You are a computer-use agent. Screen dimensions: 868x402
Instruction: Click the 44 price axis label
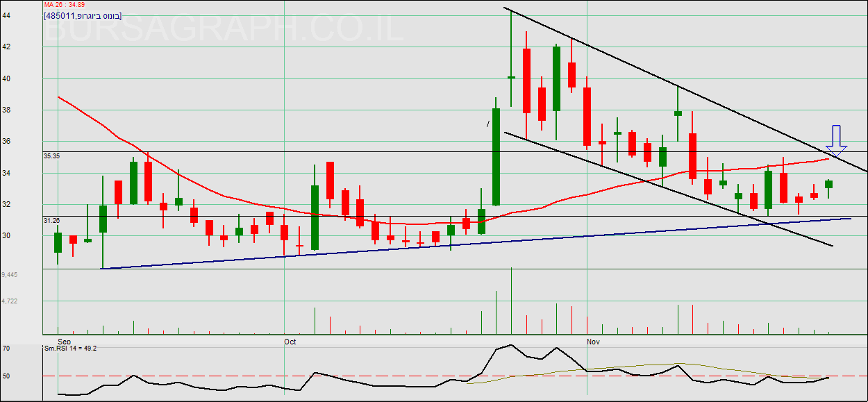[6, 15]
